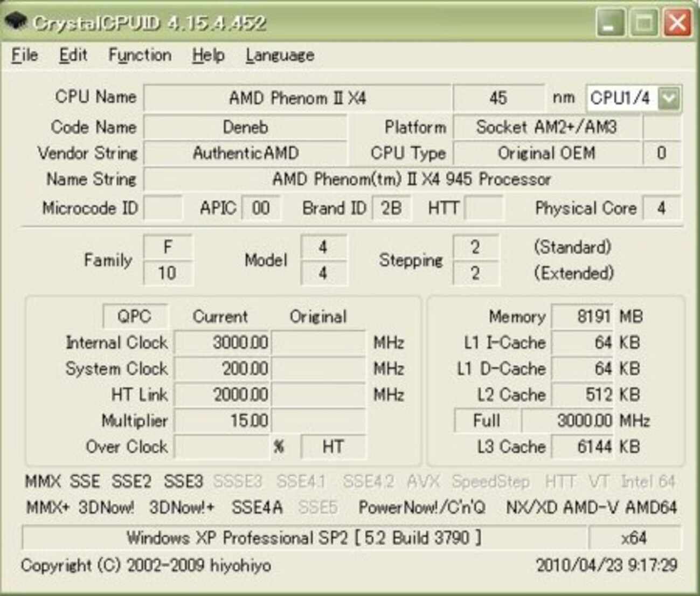Click the HT button next to Over Clock

333,446
